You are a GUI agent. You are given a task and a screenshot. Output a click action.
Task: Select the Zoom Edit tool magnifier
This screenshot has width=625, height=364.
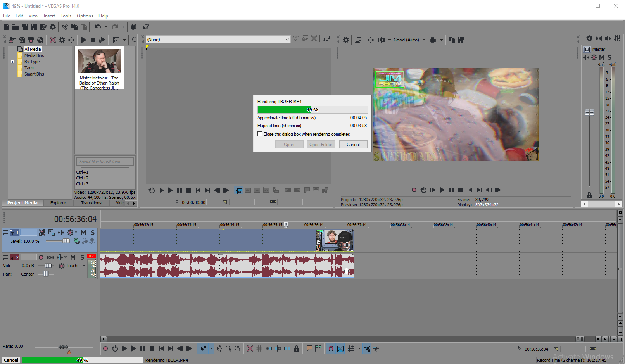tap(238, 348)
